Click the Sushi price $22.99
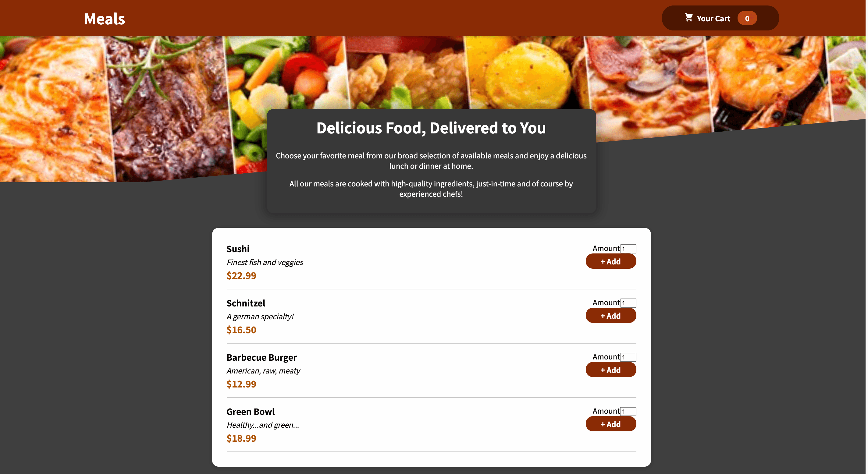 point(241,276)
